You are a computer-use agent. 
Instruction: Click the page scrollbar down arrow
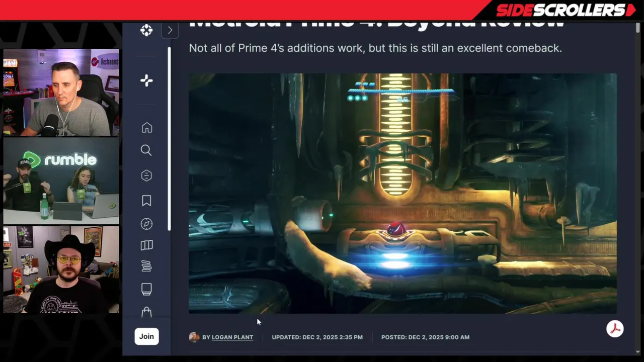[x=638, y=351]
